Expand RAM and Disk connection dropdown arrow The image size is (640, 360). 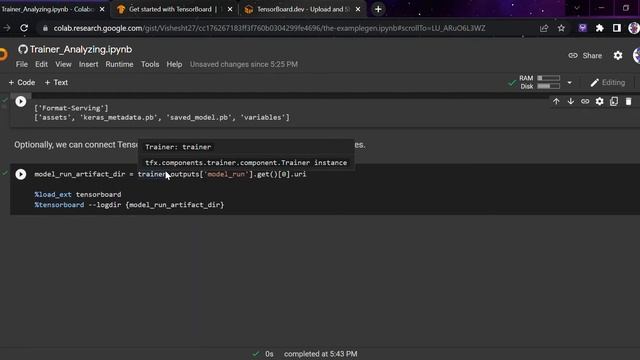coord(569,83)
